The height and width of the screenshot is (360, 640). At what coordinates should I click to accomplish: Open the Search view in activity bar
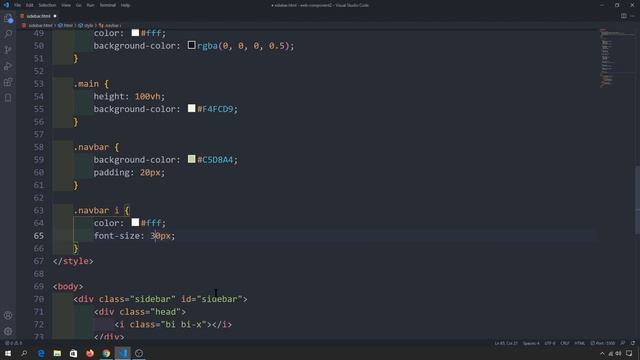[x=8, y=34]
